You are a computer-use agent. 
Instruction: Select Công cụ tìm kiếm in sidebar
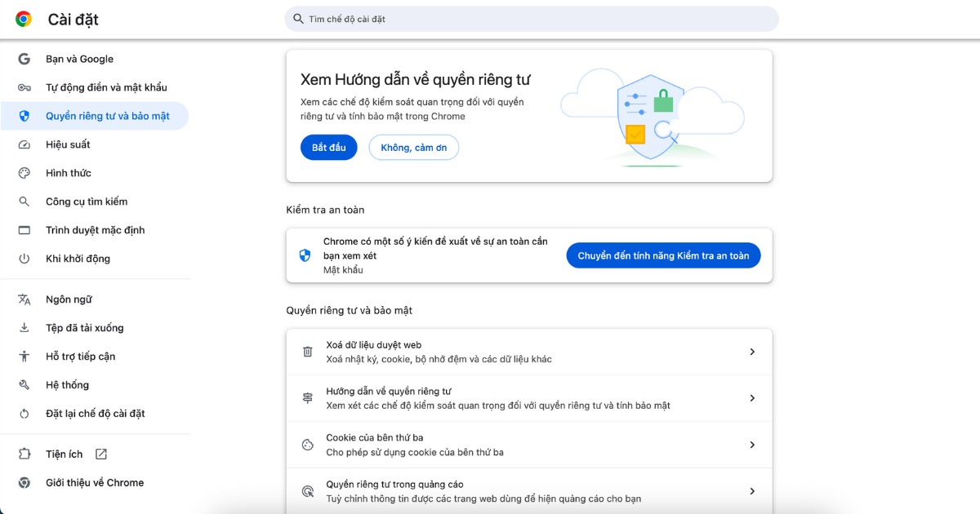[87, 202]
